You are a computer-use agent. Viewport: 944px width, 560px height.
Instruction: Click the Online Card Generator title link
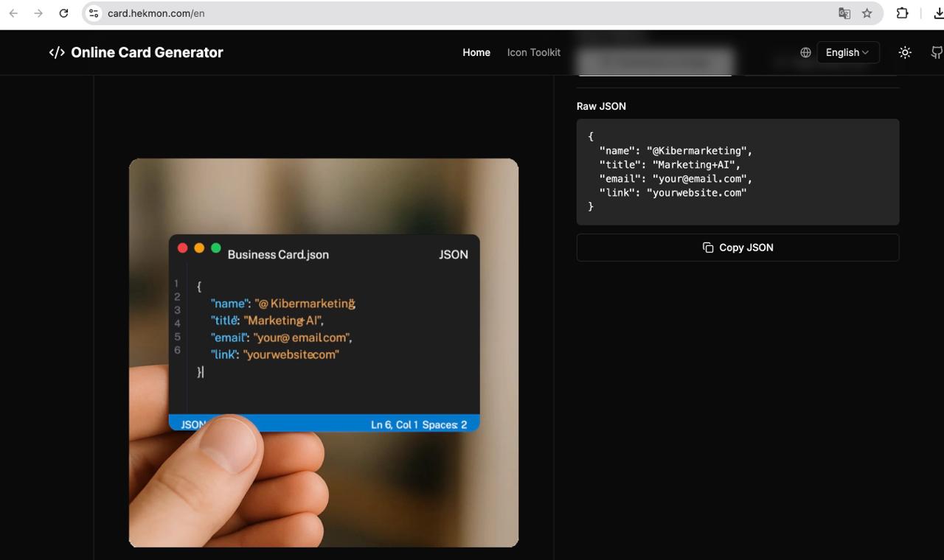[147, 52]
